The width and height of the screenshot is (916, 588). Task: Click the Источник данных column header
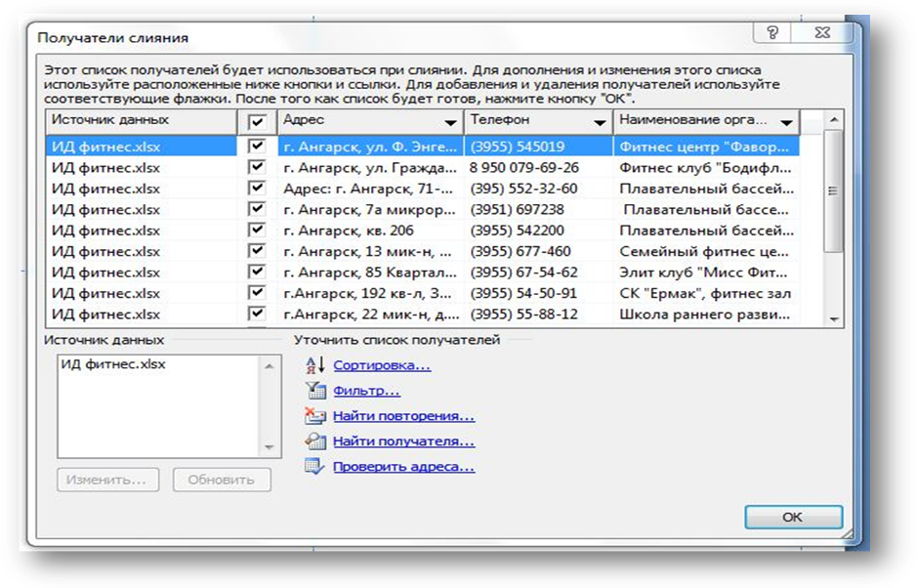pos(142,121)
